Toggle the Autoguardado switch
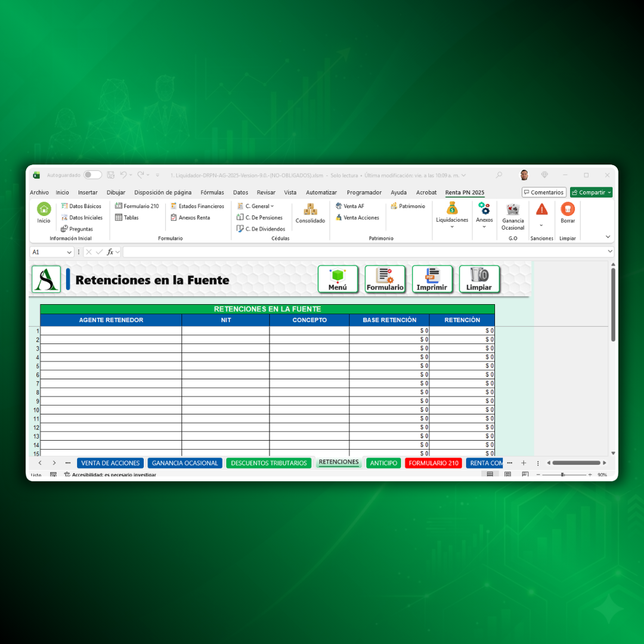The width and height of the screenshot is (644, 644). (92, 175)
